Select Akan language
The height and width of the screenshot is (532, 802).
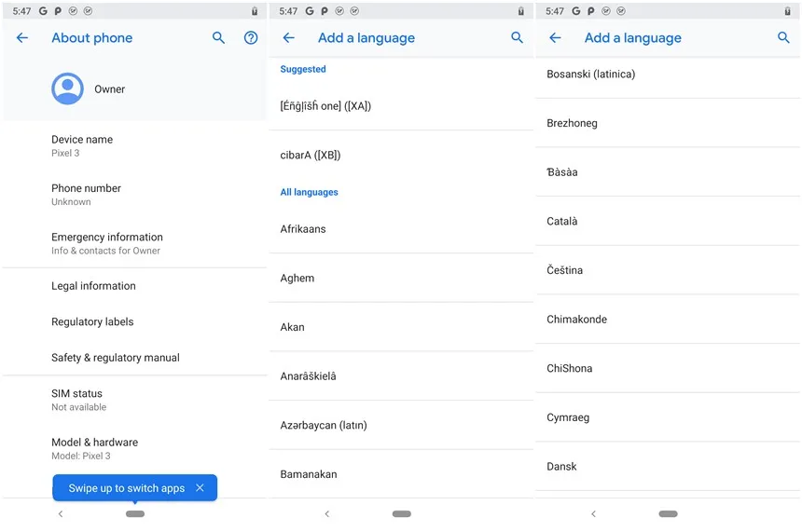point(402,327)
